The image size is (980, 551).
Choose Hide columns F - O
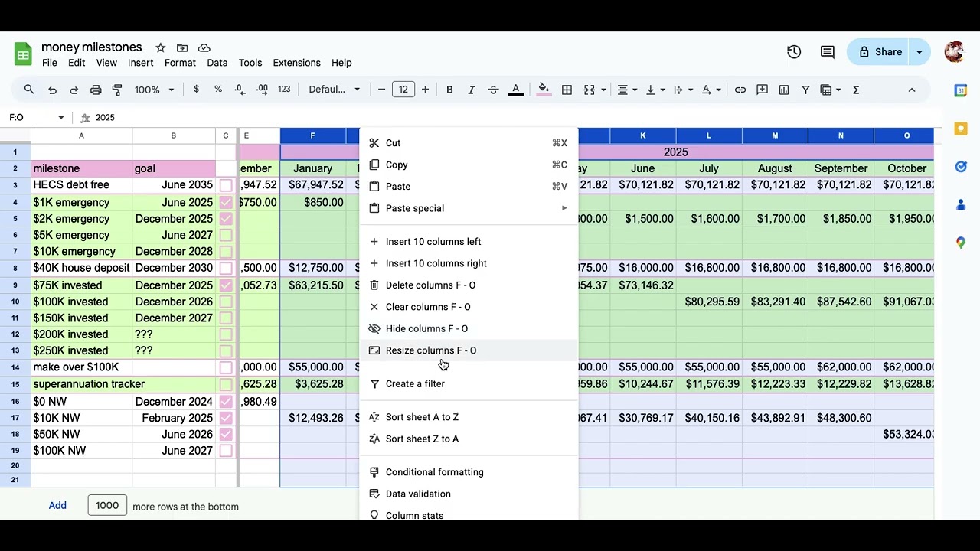pos(469,329)
